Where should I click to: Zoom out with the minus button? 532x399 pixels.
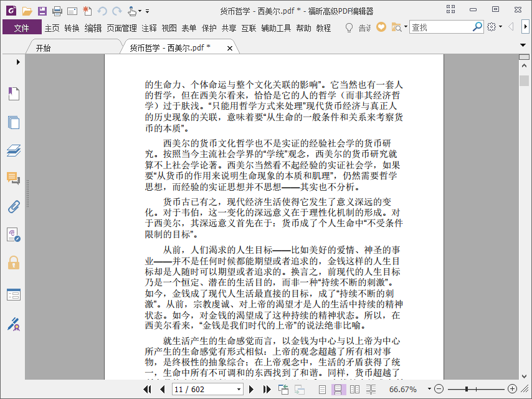(x=439, y=389)
